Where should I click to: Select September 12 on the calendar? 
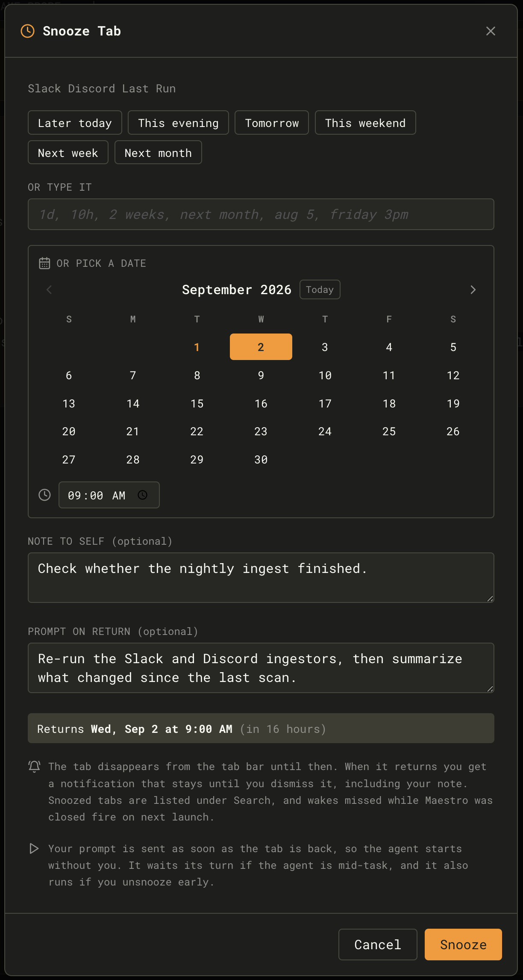click(x=453, y=375)
